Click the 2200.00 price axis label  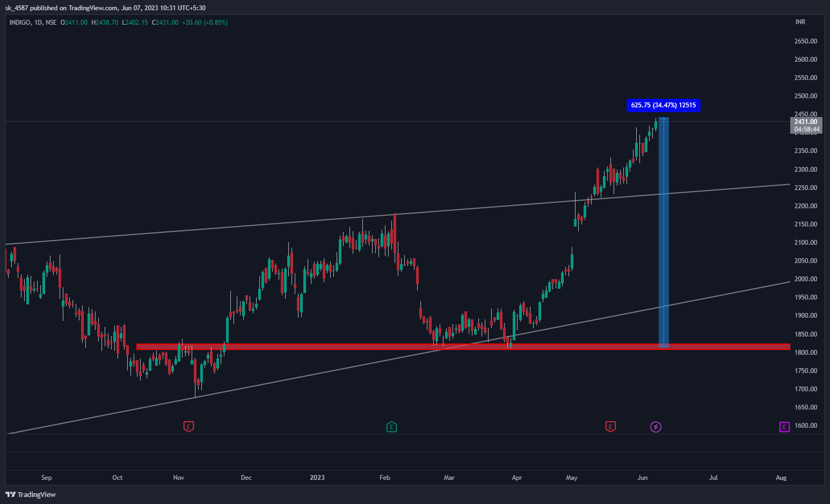point(806,206)
